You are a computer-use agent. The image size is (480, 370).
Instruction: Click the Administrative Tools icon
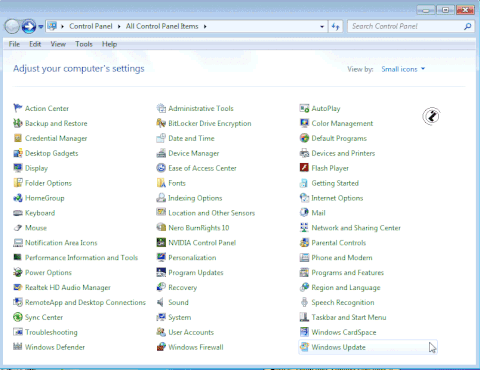point(161,108)
